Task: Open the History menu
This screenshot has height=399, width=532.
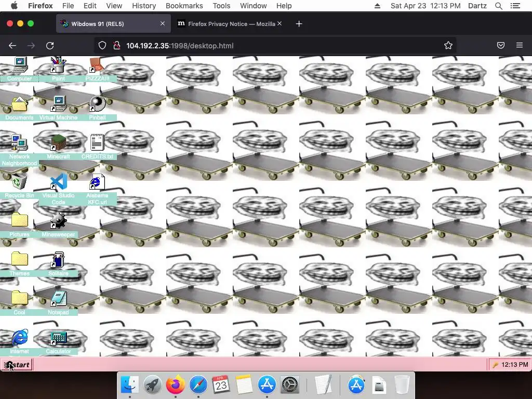Action: click(144, 6)
